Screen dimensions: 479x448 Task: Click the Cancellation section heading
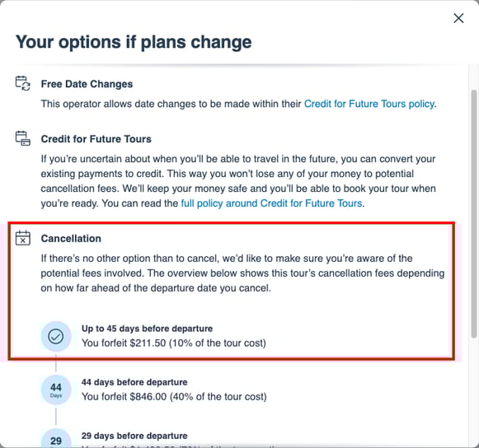71,238
